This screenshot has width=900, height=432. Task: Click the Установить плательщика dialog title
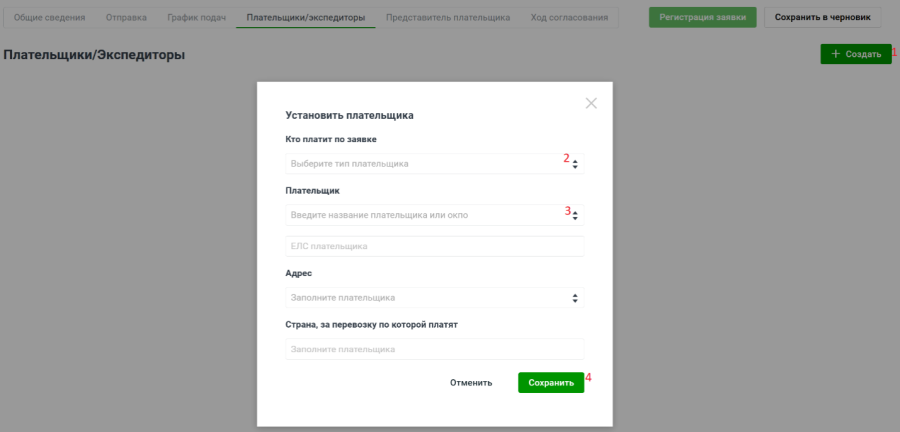(349, 116)
